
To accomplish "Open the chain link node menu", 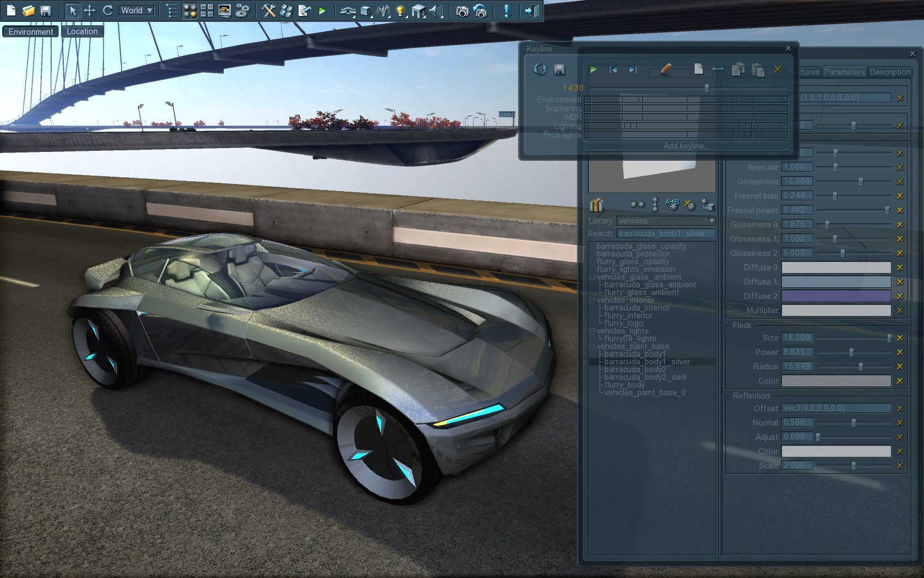I will (348, 10).
